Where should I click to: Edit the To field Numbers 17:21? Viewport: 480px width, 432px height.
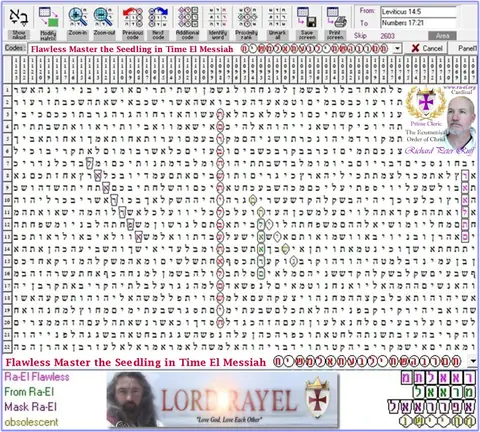[x=418, y=23]
